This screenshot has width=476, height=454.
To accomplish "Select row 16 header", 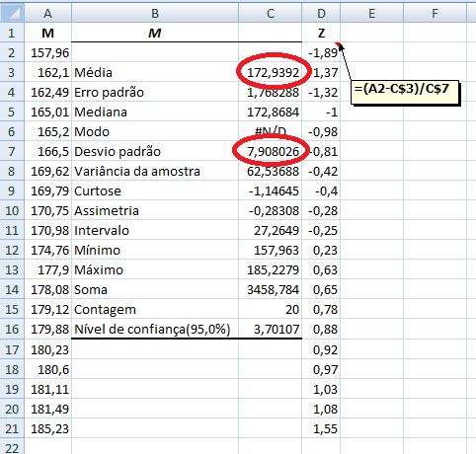I will click(12, 329).
